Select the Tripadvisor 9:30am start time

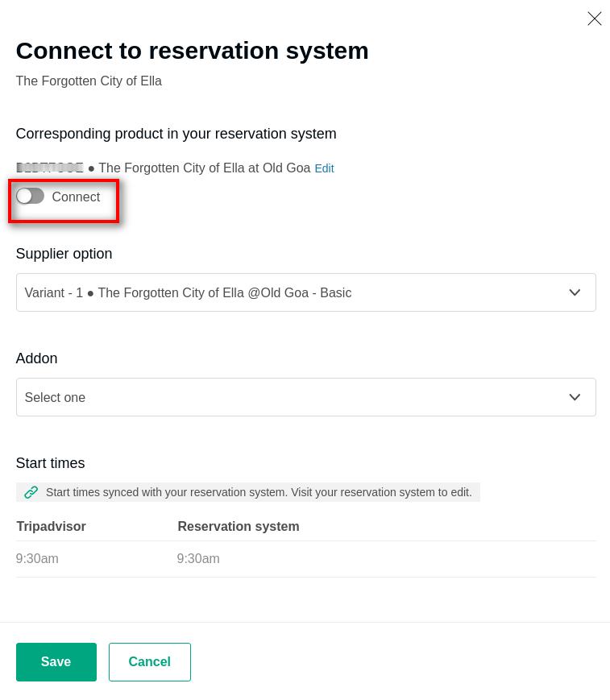(x=37, y=559)
